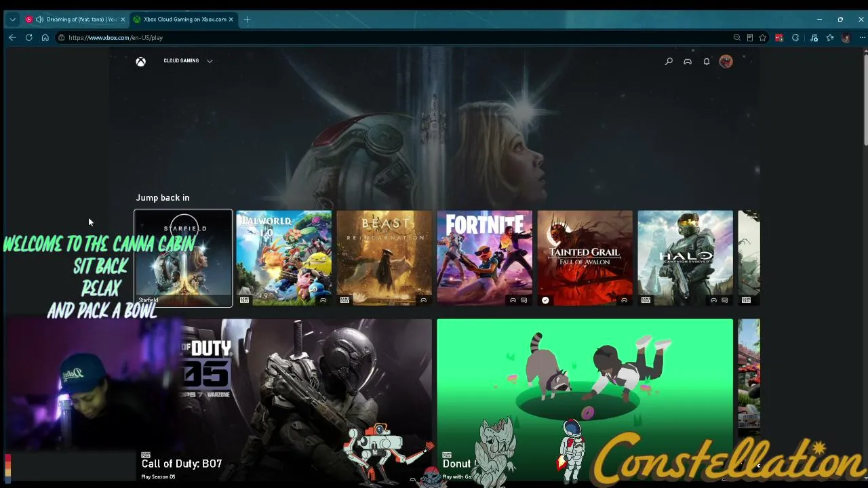Select the Xbox Cloud Gaming tab

[x=183, y=20]
